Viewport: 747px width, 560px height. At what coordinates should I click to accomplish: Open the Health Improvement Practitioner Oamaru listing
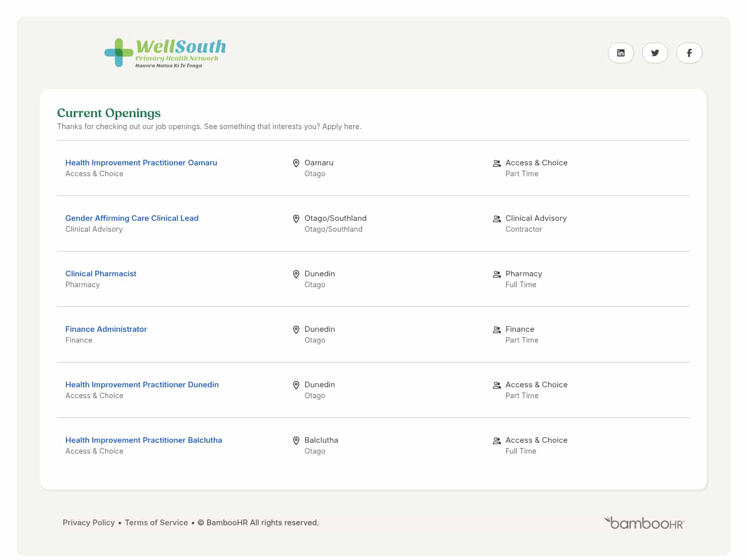(141, 162)
